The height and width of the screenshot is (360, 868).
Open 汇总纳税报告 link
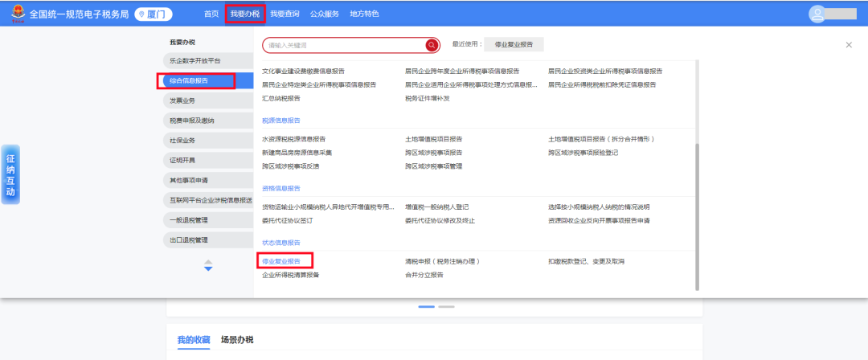281,99
